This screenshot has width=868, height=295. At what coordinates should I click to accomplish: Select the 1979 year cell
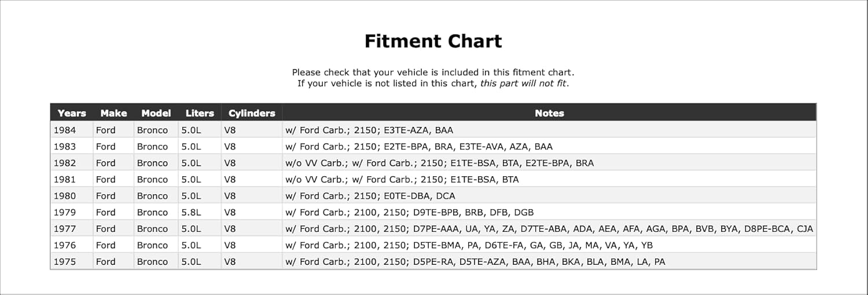click(65, 212)
